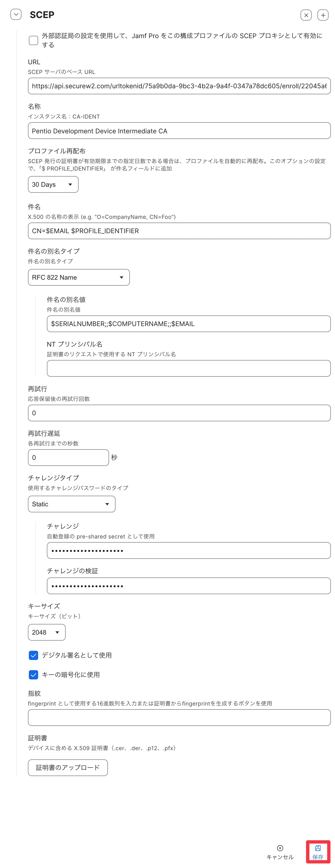This screenshot has height=868, width=335.
Task: Open the Static challenge type dropdown
Action: coord(71,504)
